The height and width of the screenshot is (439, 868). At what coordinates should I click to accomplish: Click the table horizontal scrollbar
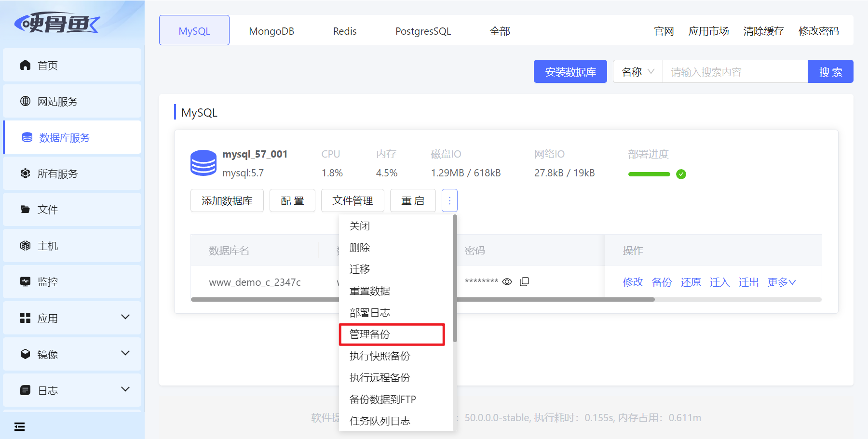[423, 299]
